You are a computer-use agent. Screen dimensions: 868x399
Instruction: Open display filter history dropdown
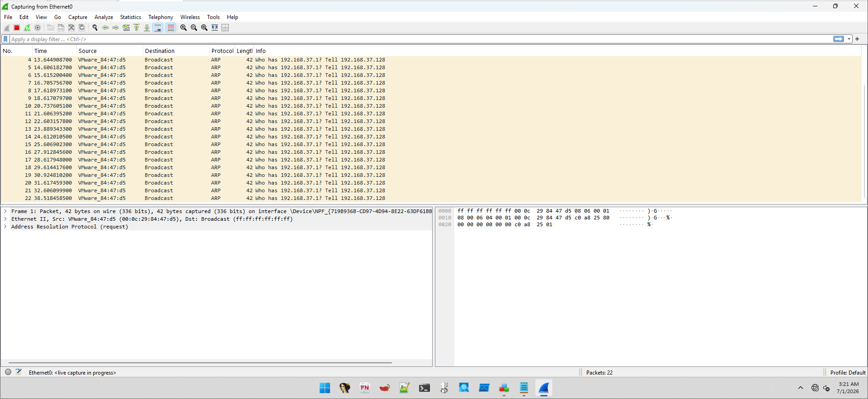coord(849,39)
